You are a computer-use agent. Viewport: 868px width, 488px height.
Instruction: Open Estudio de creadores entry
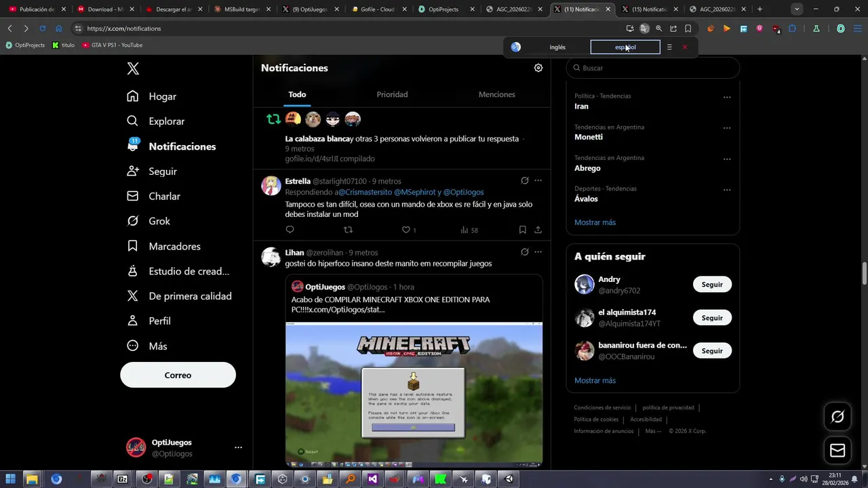click(x=178, y=271)
